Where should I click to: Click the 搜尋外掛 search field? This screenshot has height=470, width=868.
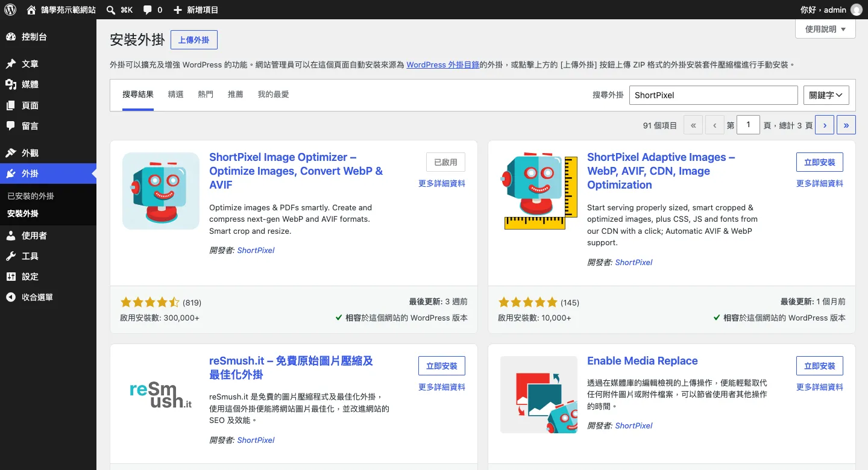[713, 95]
